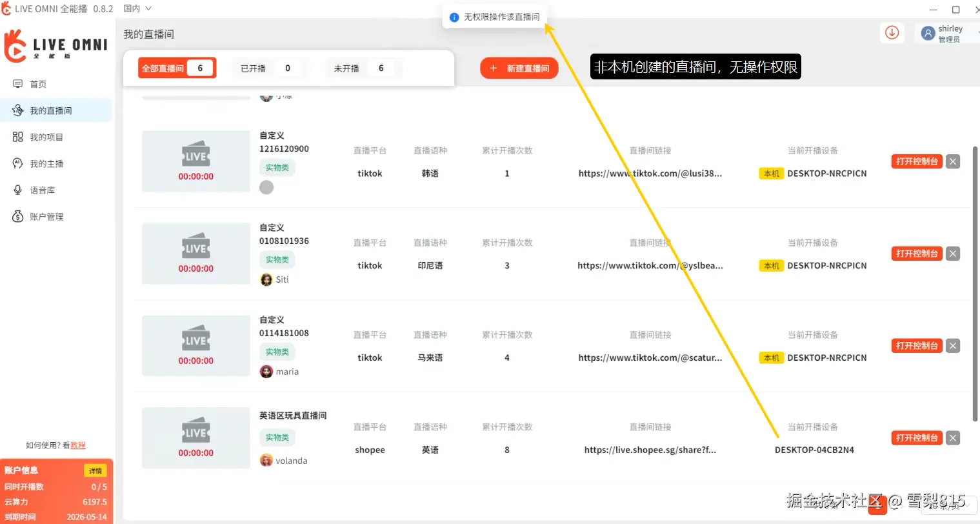Open control console for room 1216120900
The width and height of the screenshot is (980, 524).
(x=917, y=161)
